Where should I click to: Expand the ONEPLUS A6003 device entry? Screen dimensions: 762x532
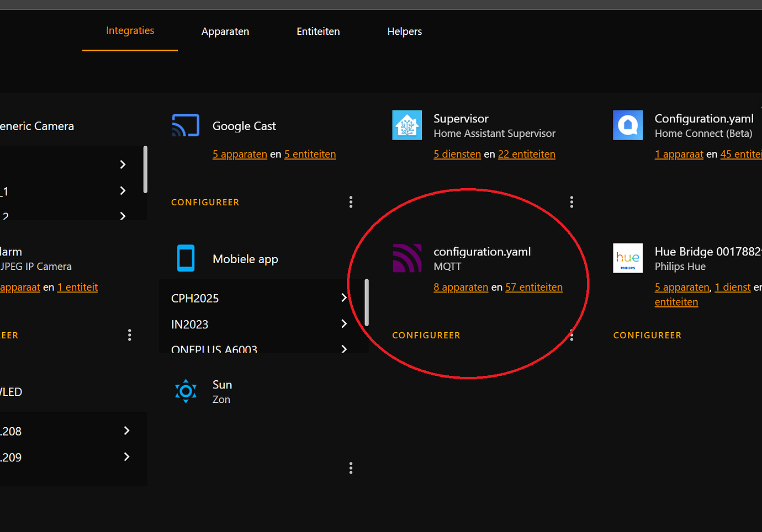point(343,349)
